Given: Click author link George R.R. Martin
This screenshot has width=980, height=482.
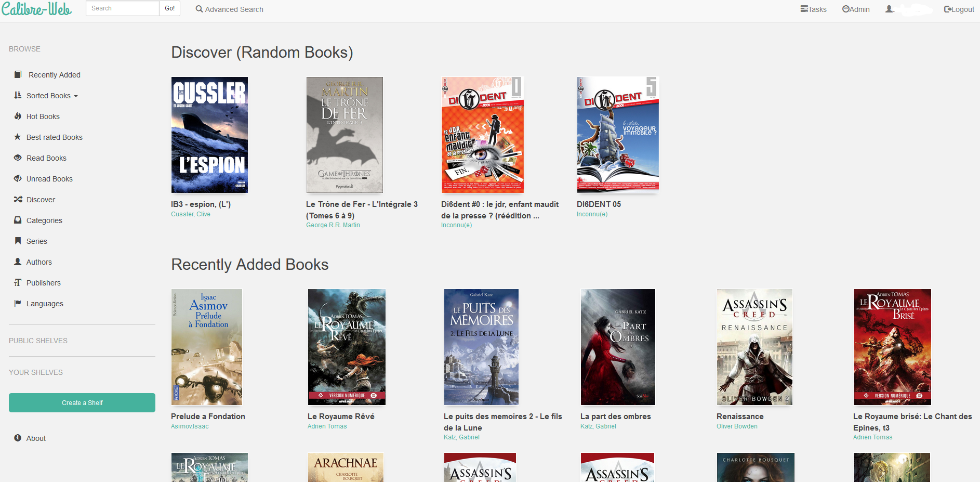Looking at the screenshot, I should [x=333, y=225].
